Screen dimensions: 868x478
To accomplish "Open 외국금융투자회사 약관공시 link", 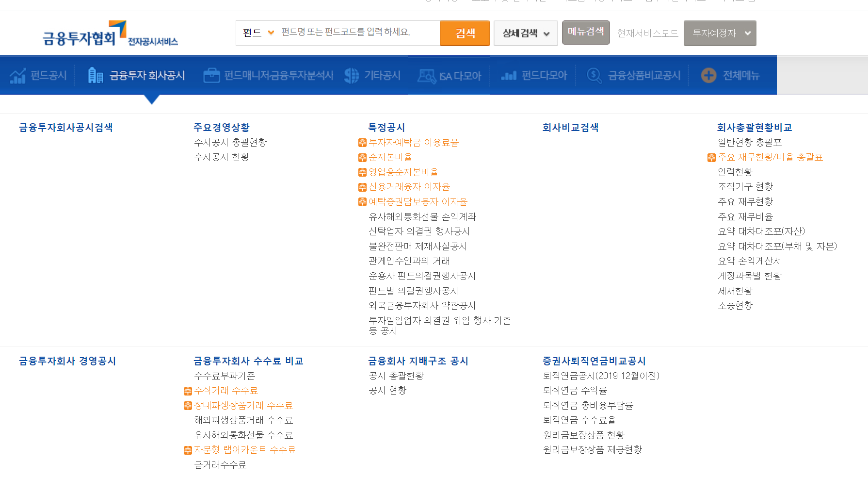I will coord(422,305).
